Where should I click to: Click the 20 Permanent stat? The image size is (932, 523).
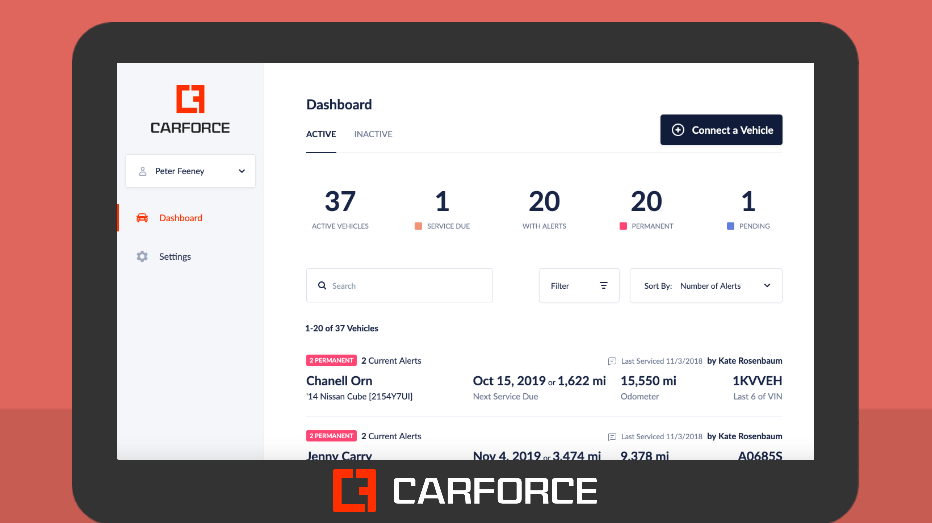(x=646, y=209)
